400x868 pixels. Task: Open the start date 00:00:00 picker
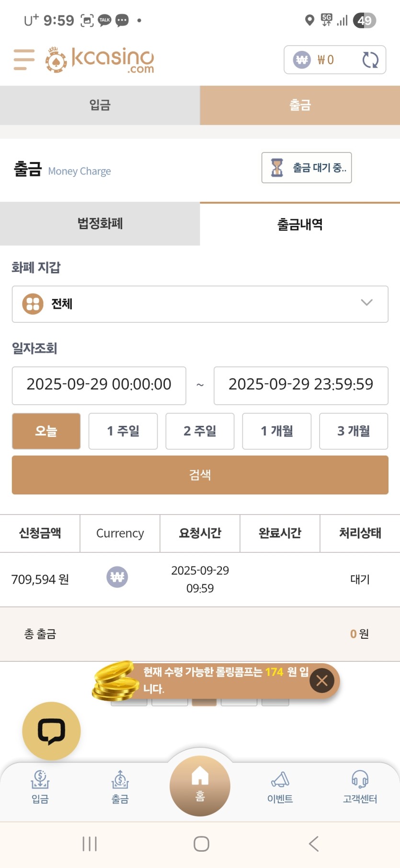(99, 386)
